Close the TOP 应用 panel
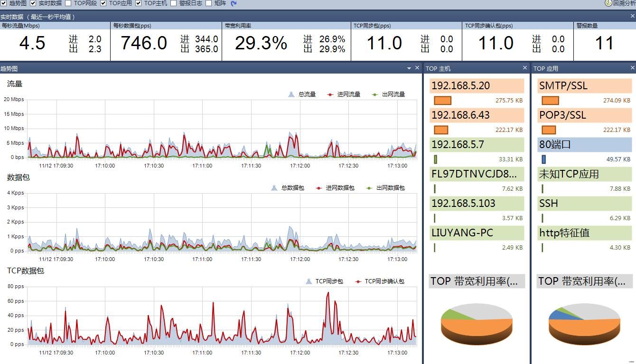The image size is (636, 364). pos(632,68)
